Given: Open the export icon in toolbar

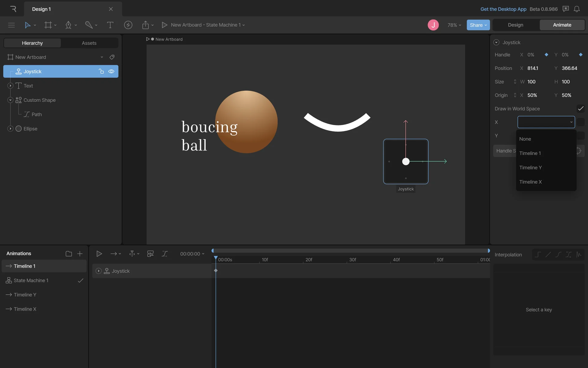Looking at the screenshot, I should pyautogui.click(x=145, y=25).
